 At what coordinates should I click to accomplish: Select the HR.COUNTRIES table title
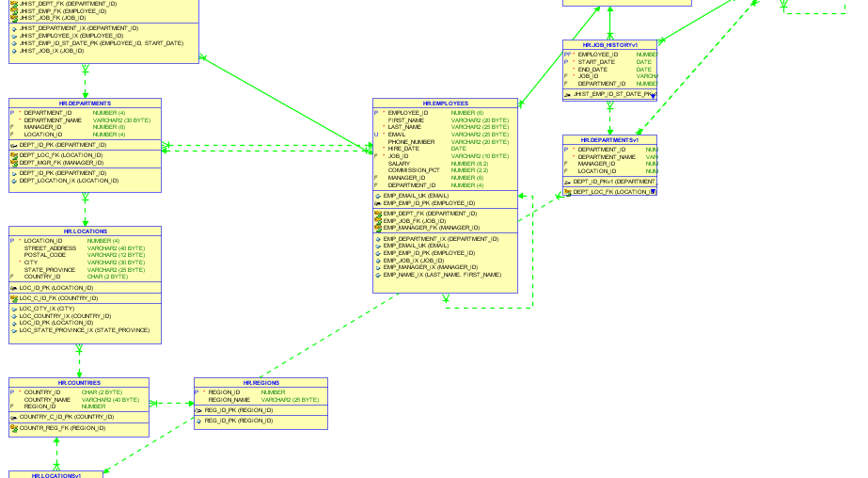pos(79,383)
